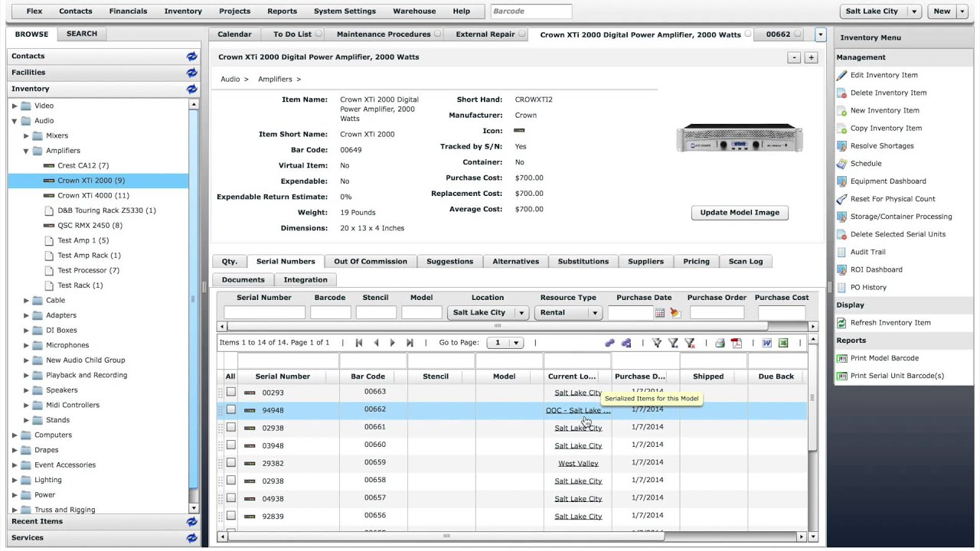Open the Financials menu
Screen dimensions: 980x551
pos(128,11)
